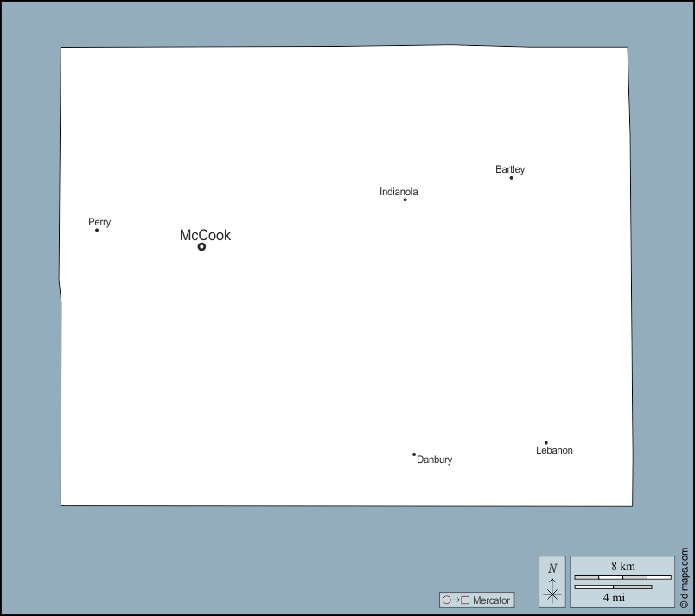
Task: Click the 8 km scale bar
Action: tap(622, 577)
